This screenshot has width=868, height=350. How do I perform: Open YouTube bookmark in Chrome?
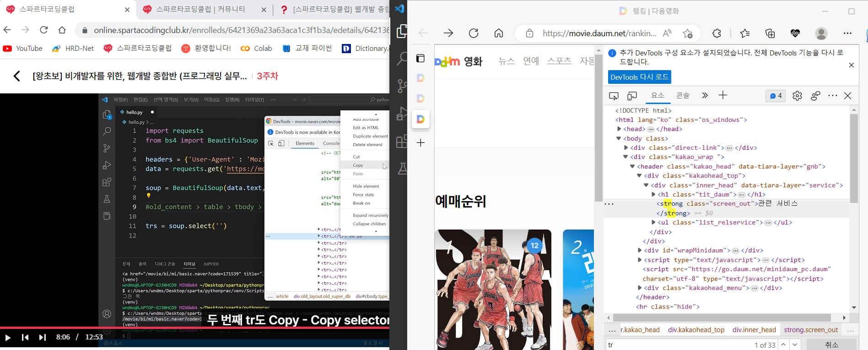click(22, 48)
